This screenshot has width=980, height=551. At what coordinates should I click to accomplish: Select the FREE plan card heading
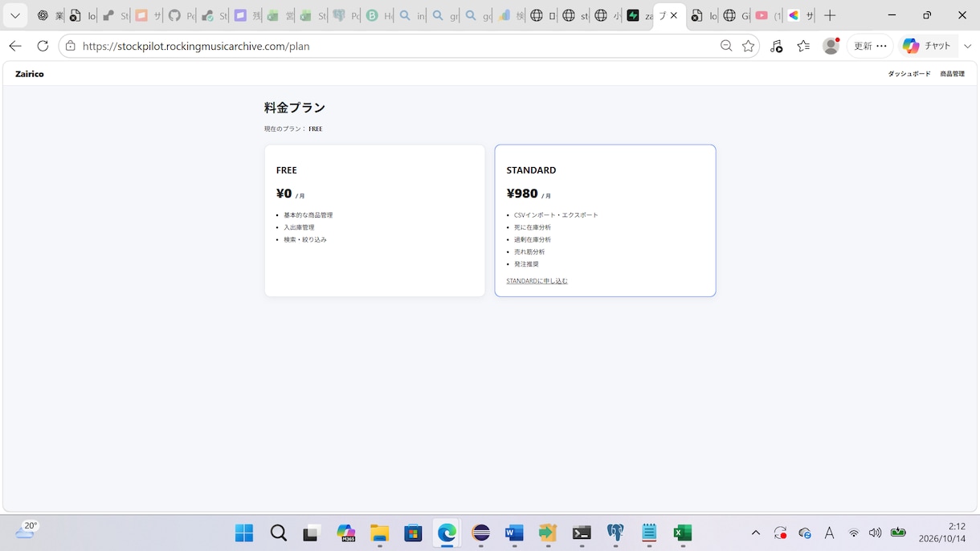287,170
